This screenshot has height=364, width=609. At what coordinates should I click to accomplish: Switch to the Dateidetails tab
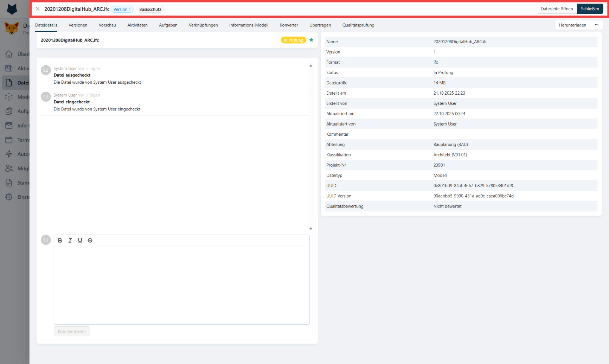46,25
